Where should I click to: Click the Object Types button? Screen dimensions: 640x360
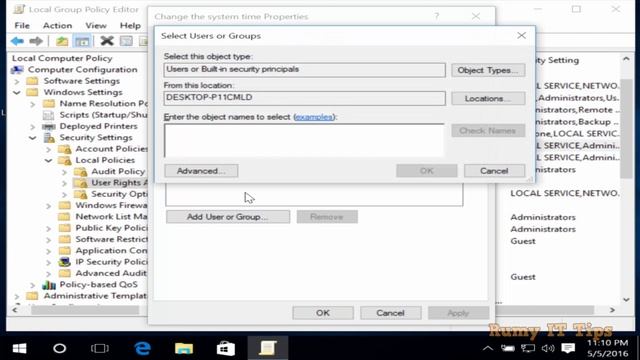(x=488, y=70)
